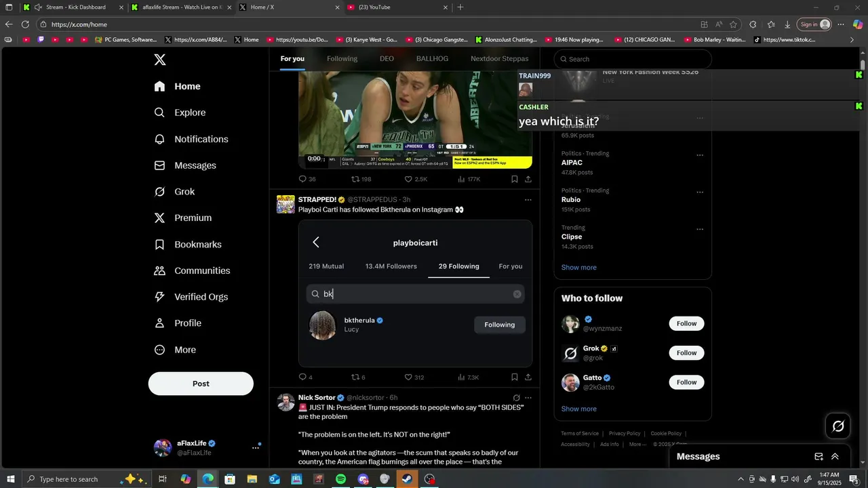Bookmark the STRAPPED! post
This screenshot has width=868, height=488.
(x=515, y=377)
